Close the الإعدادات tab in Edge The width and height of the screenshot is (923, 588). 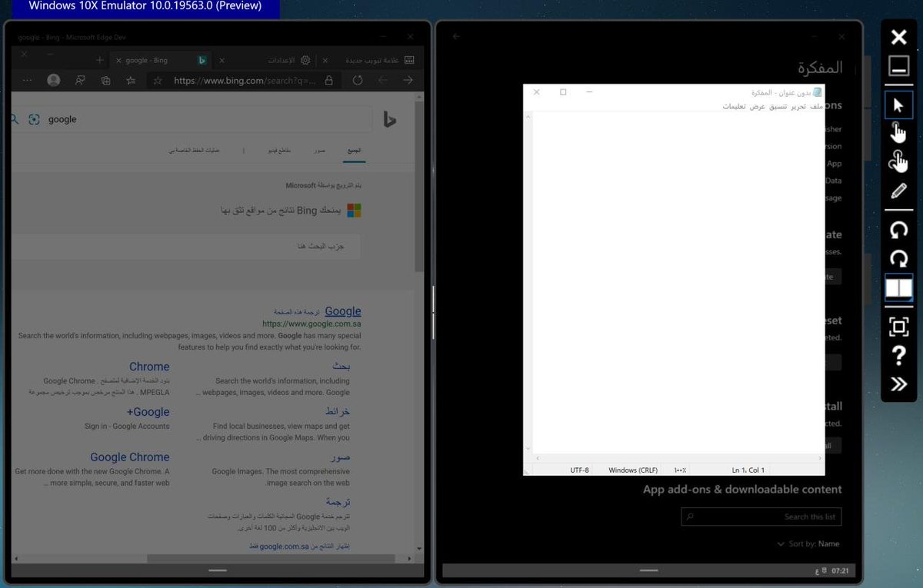point(222,60)
